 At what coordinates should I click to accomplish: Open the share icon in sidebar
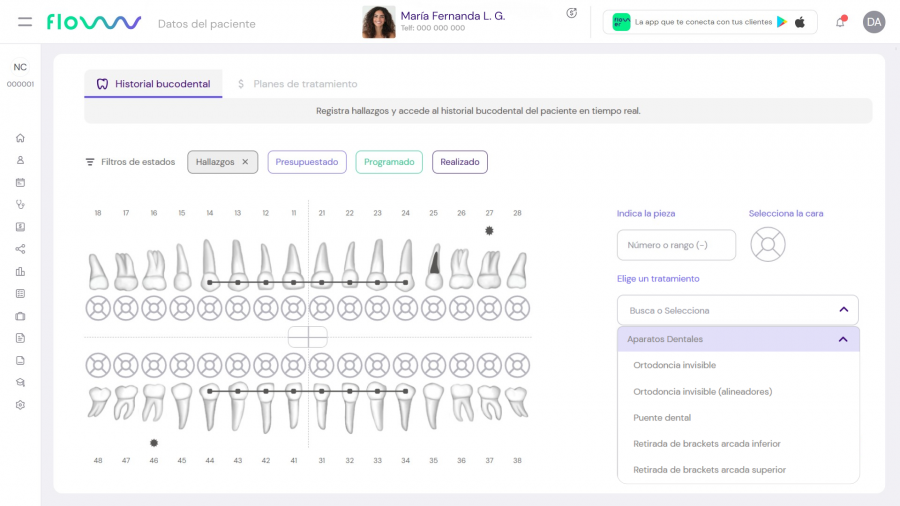[x=20, y=249]
